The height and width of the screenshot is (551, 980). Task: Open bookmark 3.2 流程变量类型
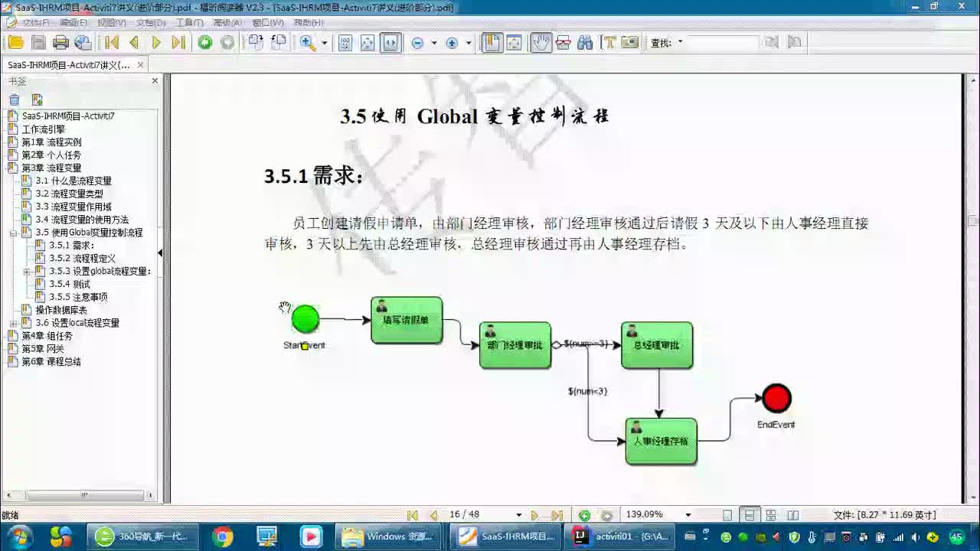69,194
